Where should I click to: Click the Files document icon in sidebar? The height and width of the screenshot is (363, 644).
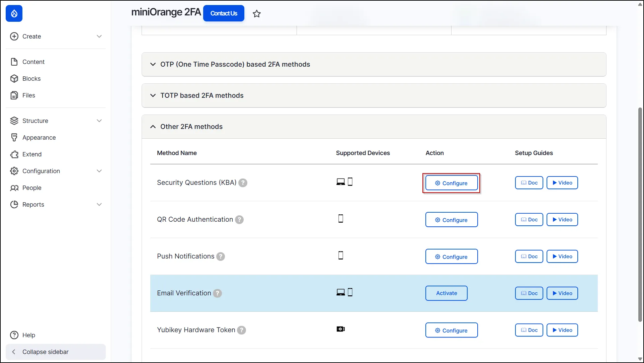click(x=14, y=95)
